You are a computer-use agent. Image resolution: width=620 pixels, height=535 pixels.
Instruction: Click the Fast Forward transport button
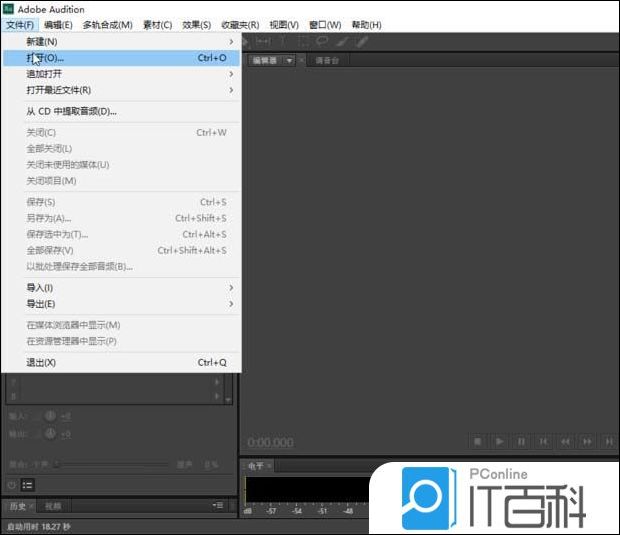point(588,441)
